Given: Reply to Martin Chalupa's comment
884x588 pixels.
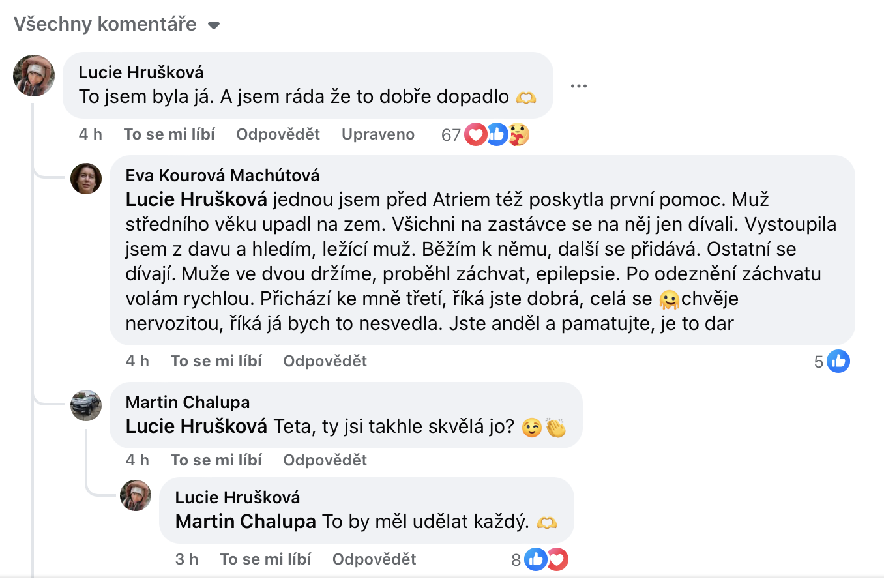Looking at the screenshot, I should coord(325,460).
